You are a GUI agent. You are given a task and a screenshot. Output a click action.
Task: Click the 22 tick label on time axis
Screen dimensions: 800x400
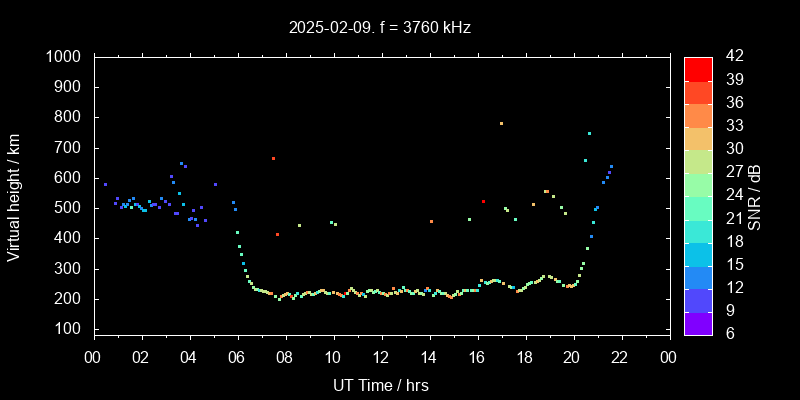[x=621, y=357]
